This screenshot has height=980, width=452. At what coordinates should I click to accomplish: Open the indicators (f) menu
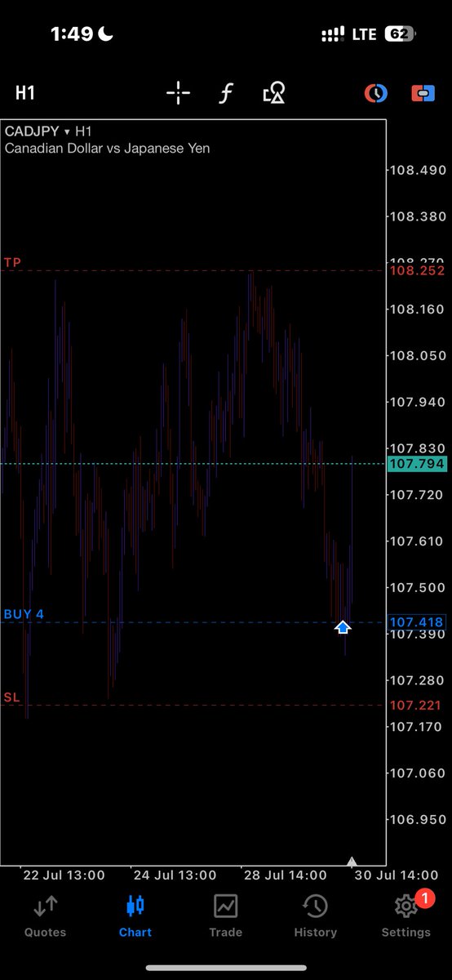pos(227,93)
